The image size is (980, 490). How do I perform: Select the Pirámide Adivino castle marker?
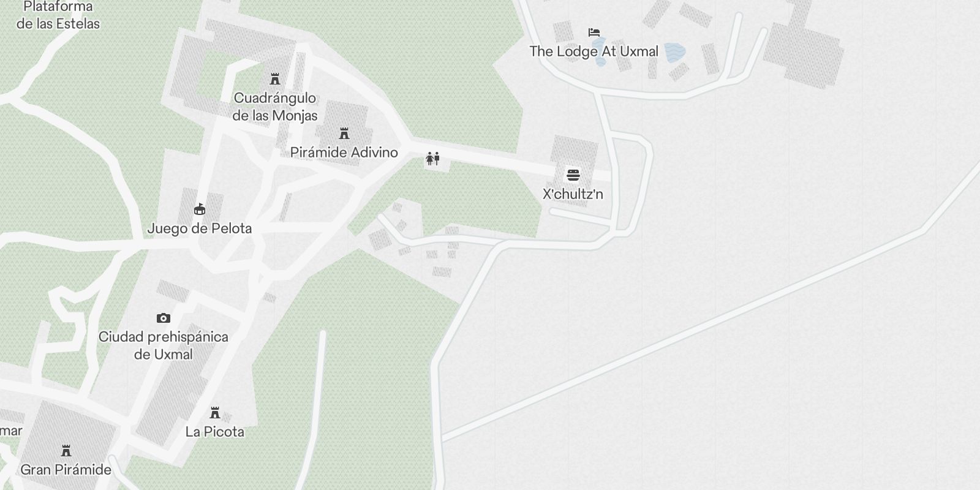click(344, 134)
